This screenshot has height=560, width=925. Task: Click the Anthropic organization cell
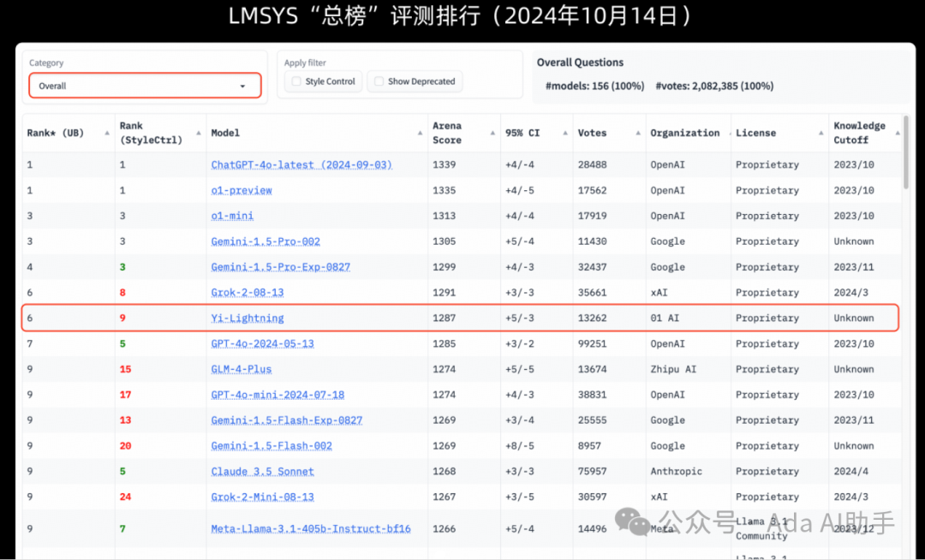(676, 472)
